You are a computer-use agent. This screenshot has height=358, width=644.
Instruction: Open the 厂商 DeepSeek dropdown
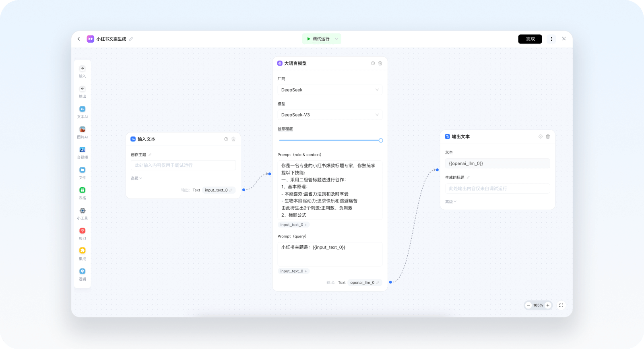(x=330, y=90)
